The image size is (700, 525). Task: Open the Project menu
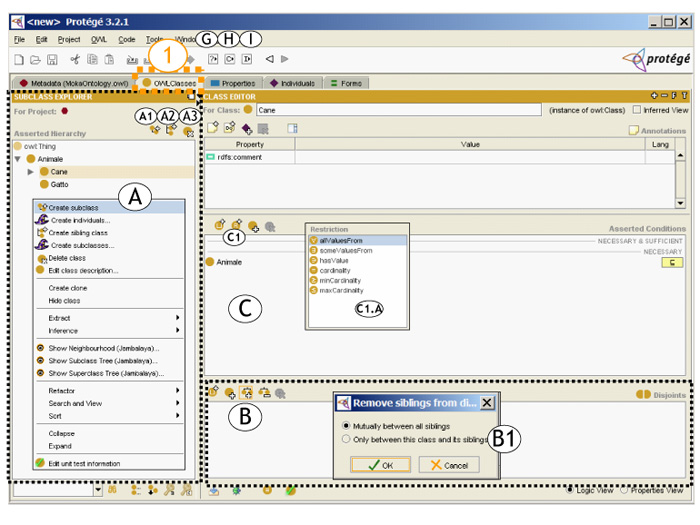click(69, 39)
